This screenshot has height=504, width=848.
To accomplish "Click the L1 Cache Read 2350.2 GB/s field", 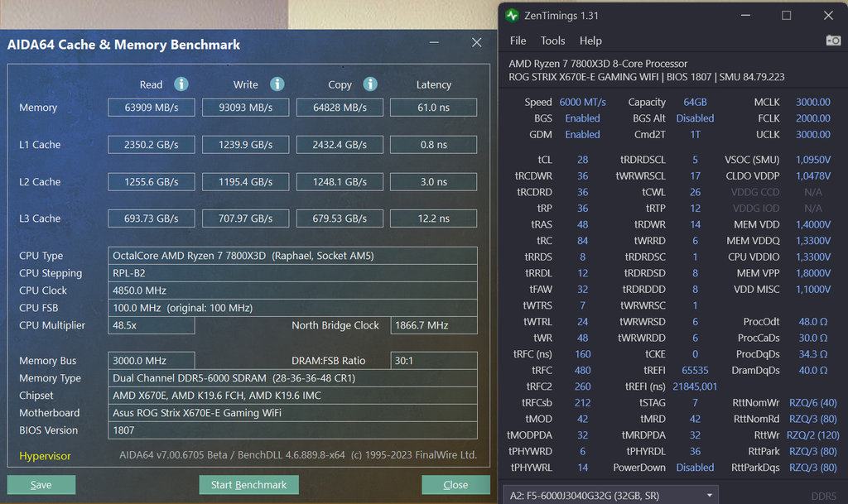I will click(152, 145).
